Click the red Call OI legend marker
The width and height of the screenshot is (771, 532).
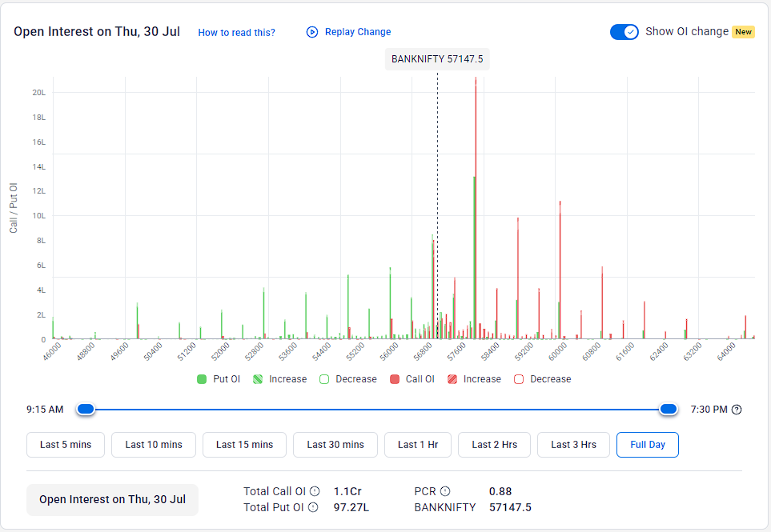[395, 379]
